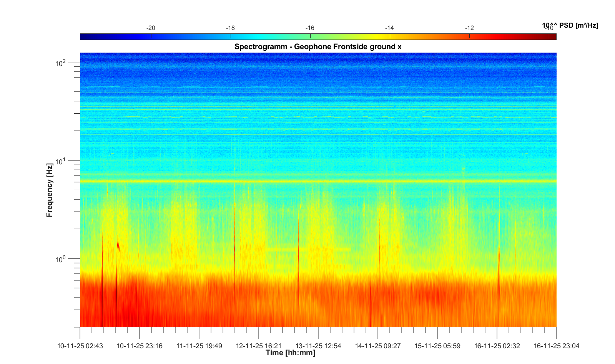Click the dark red blob above 1 Hz
Image resolution: width=615 pixels, height=364 pixels.
pos(118,246)
